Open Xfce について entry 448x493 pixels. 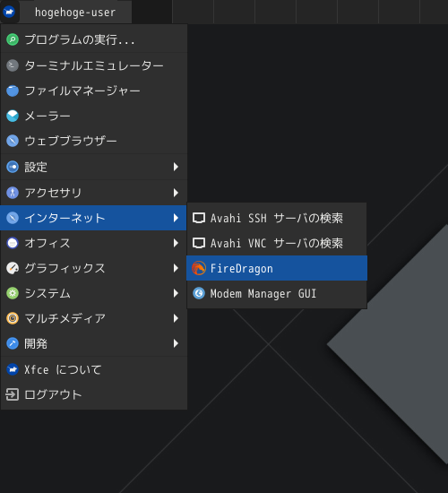(x=94, y=369)
